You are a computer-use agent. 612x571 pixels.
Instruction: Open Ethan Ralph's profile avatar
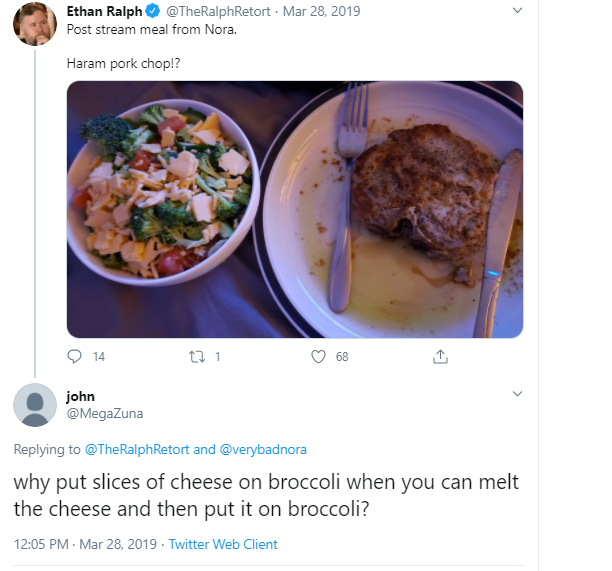(x=35, y=24)
